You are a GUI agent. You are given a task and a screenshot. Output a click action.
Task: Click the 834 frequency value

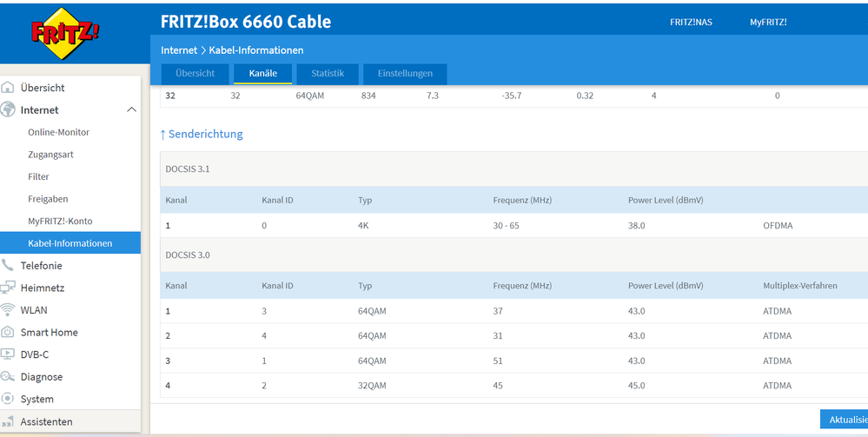tap(368, 96)
